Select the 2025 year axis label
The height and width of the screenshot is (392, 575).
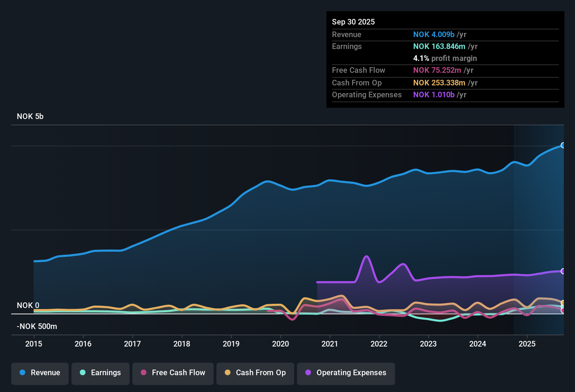pos(528,344)
